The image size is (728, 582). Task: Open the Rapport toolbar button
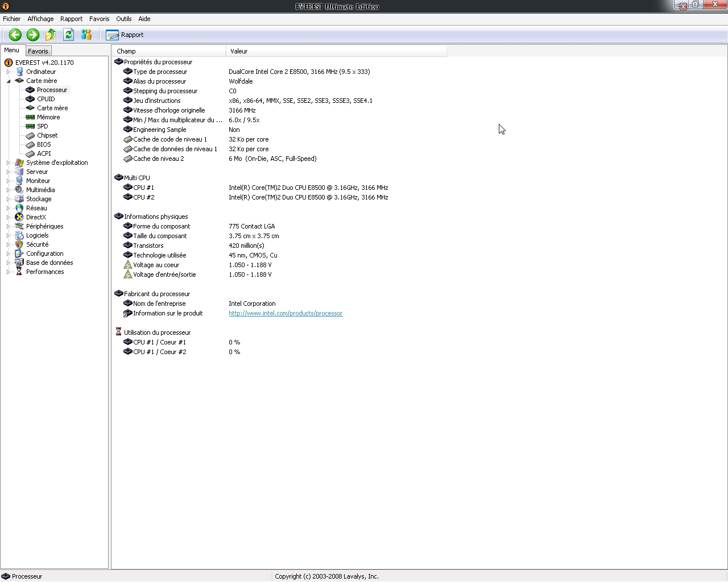[x=125, y=35]
